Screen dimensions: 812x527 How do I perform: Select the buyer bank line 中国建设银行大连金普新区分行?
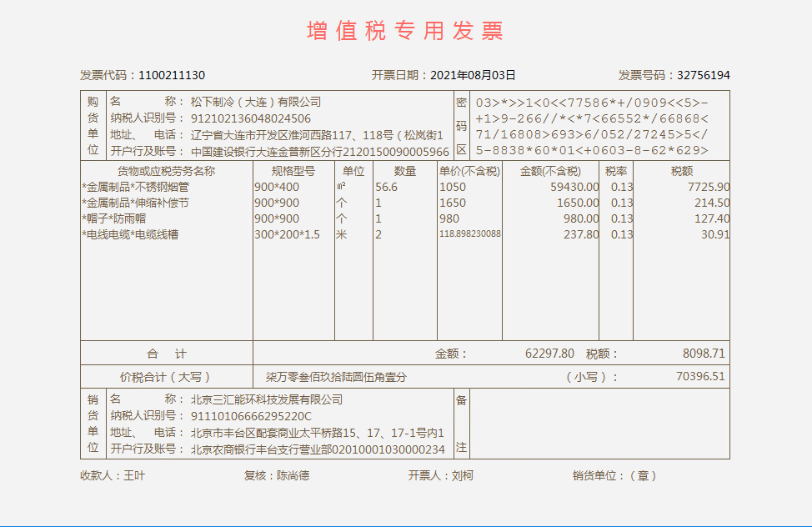click(320, 152)
